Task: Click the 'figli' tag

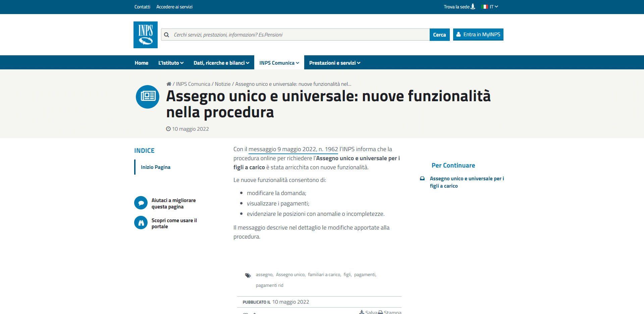Action: pos(347,274)
